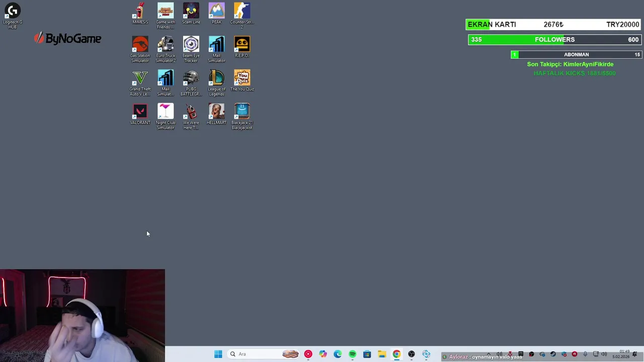Viewport: 644px width, 362px height.
Task: Click the microphone icon in the system tray
Action: tap(585, 354)
